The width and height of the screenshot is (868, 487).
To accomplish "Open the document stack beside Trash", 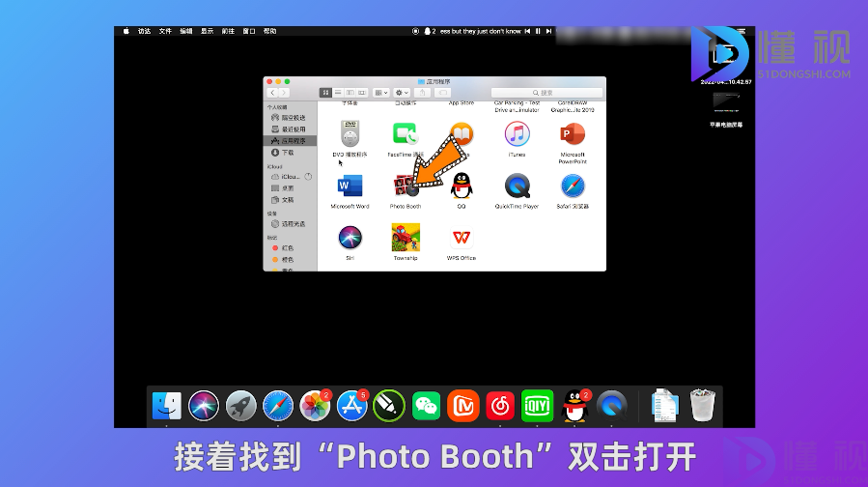I will tap(664, 406).
